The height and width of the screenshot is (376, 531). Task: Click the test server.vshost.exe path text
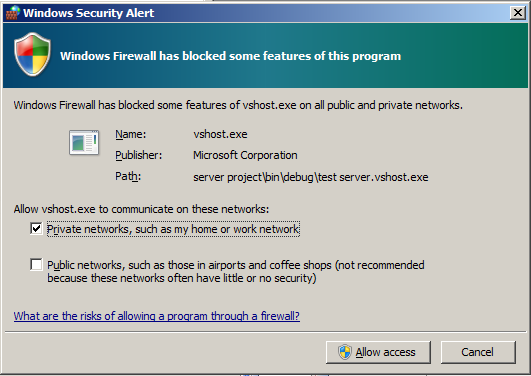pos(373,177)
